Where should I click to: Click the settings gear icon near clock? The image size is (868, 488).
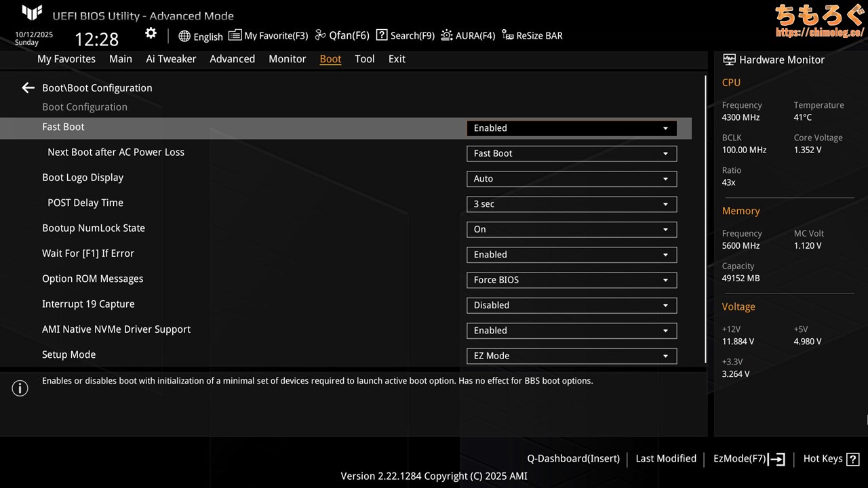(x=151, y=34)
